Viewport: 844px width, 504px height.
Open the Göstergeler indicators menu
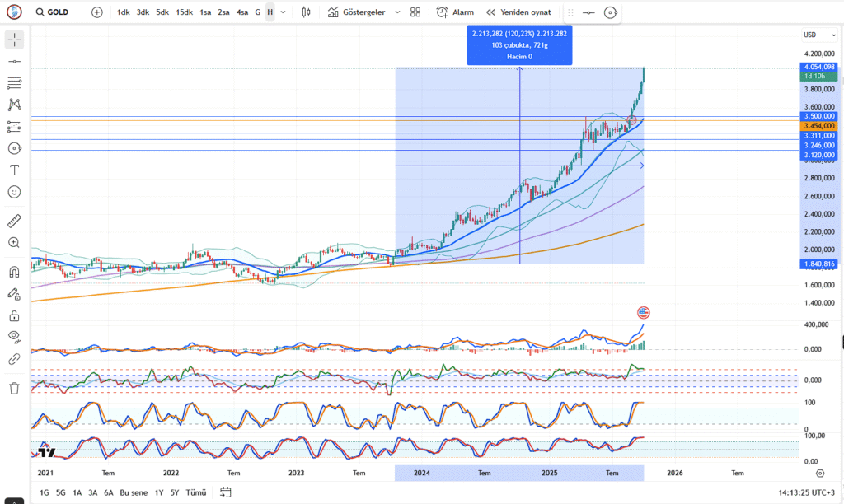coord(357,12)
